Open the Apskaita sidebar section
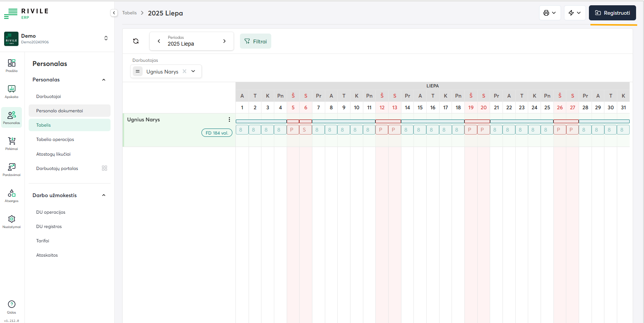The width and height of the screenshot is (644, 323). point(12,91)
